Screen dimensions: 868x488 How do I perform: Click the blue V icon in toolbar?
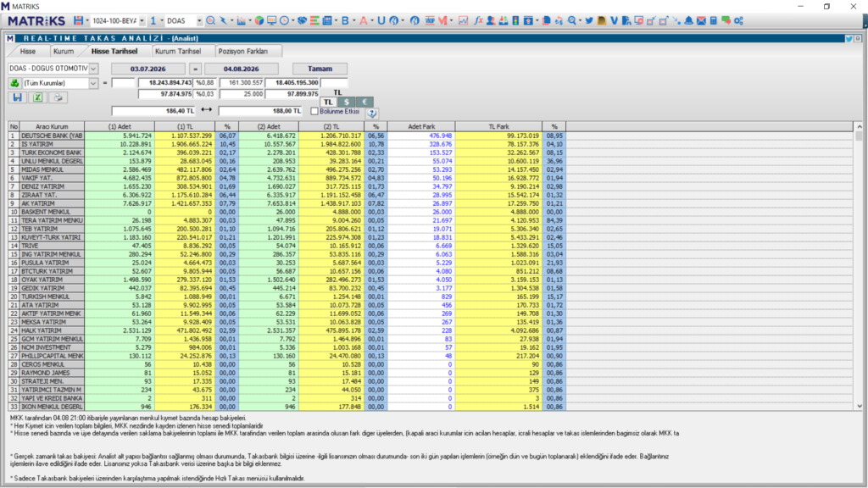click(614, 20)
